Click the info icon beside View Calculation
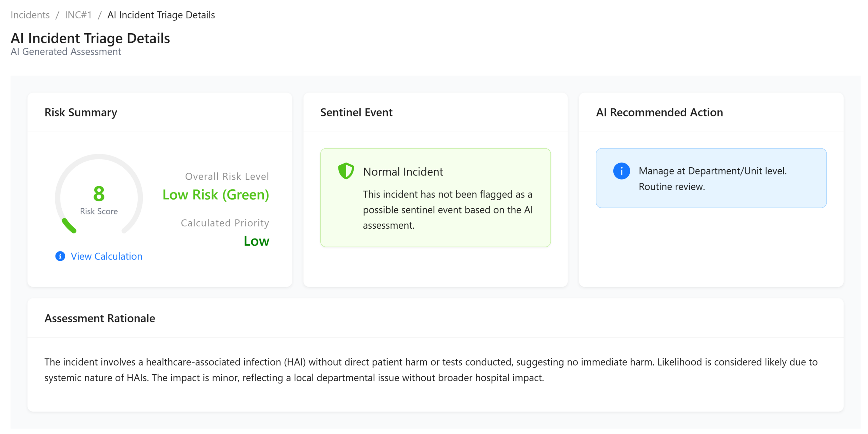The height and width of the screenshot is (434, 868). pos(60,256)
